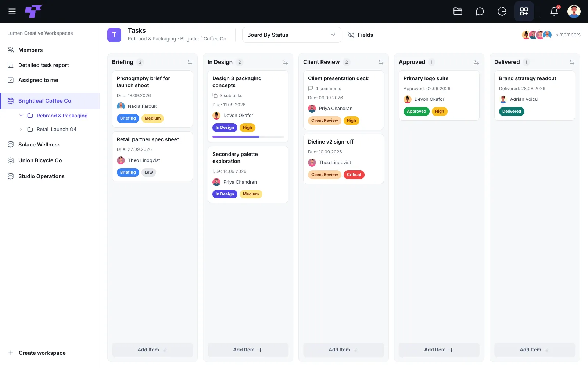Toggle hidden Fields visibility
Screen dimensions: 588x368
361,35
